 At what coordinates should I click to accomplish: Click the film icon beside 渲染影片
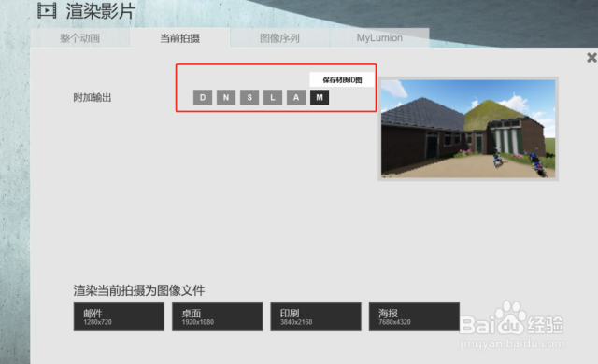(47, 10)
